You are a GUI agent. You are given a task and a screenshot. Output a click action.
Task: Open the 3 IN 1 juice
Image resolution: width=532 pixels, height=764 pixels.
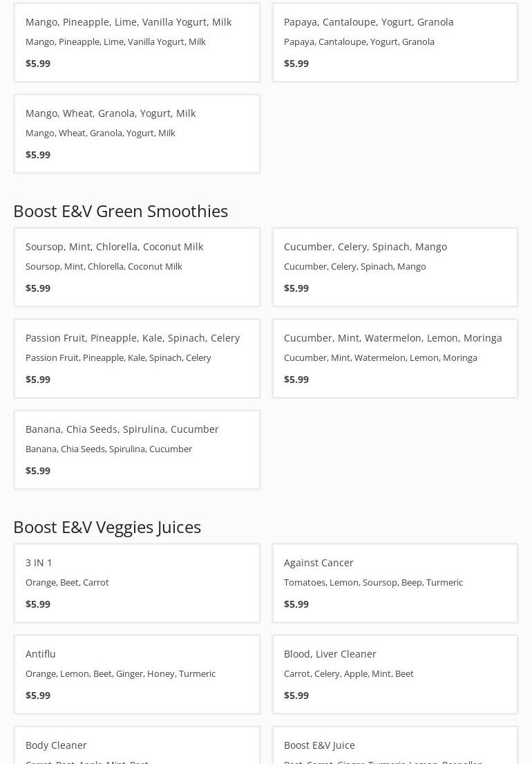click(39, 563)
